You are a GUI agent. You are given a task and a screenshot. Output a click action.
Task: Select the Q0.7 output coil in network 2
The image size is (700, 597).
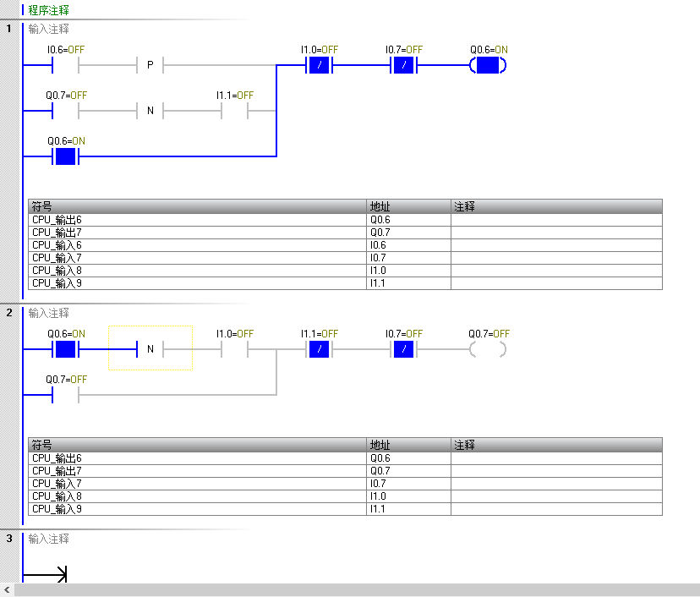(x=488, y=349)
